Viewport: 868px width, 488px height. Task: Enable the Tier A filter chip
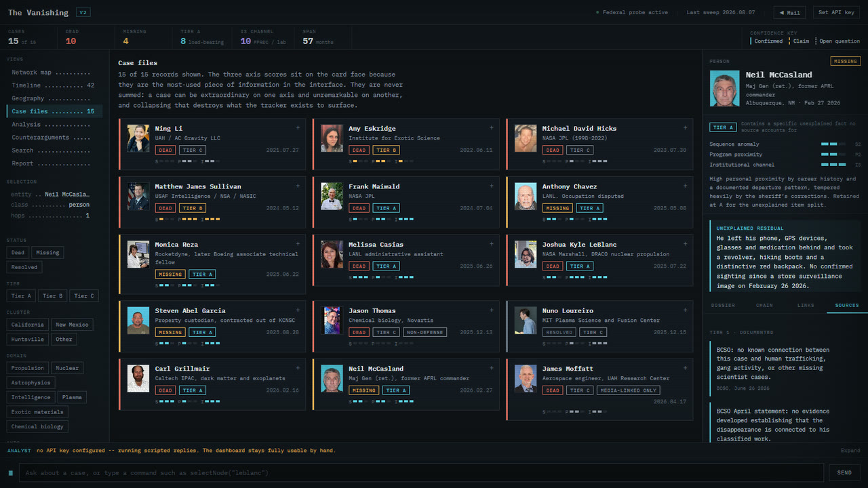point(20,296)
